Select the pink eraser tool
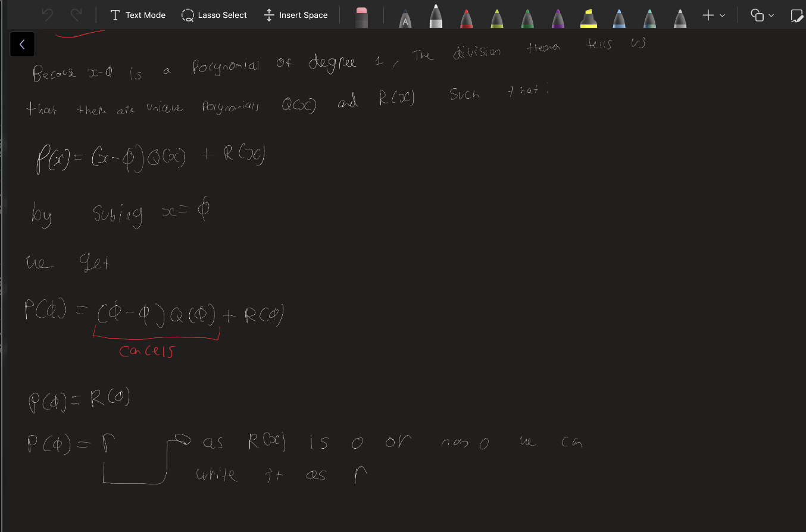The height and width of the screenshot is (532, 806). [361, 17]
